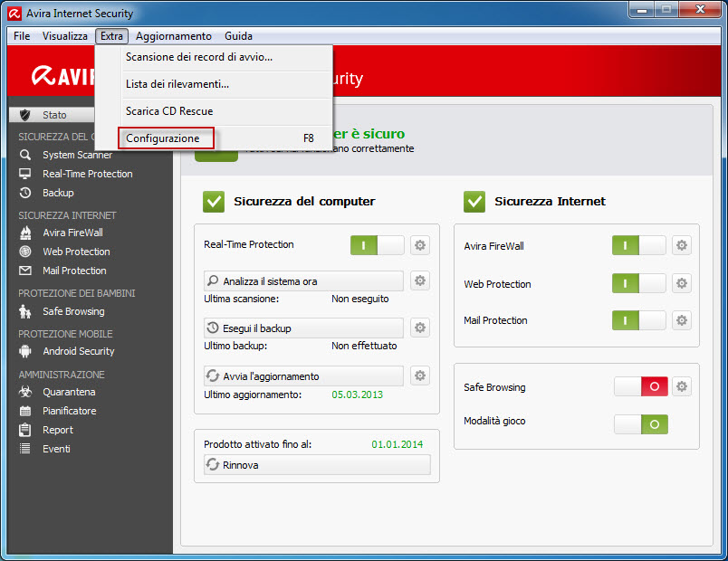Click the 'Ultimo aggiornamento:' label
Screen dimensions: 728x561
click(253, 395)
